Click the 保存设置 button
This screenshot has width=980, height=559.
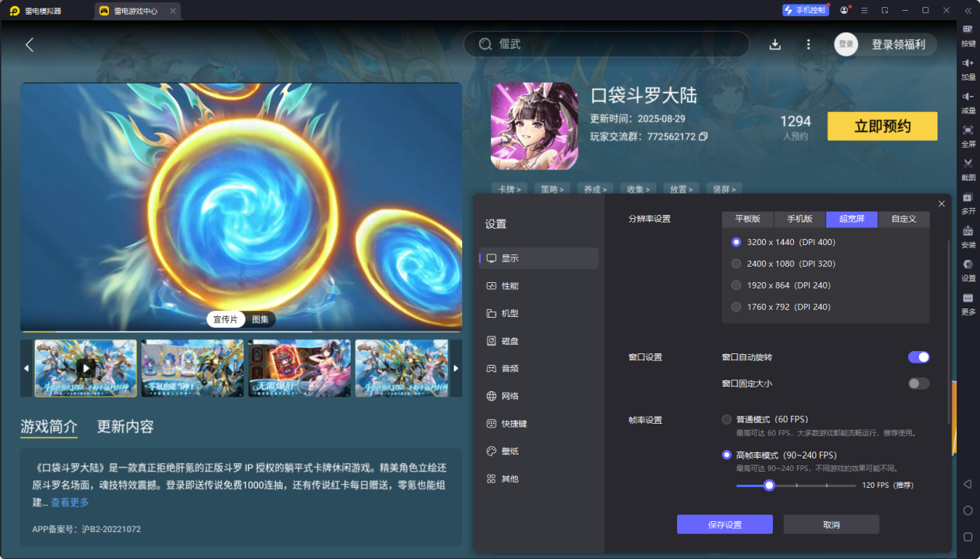tap(725, 524)
